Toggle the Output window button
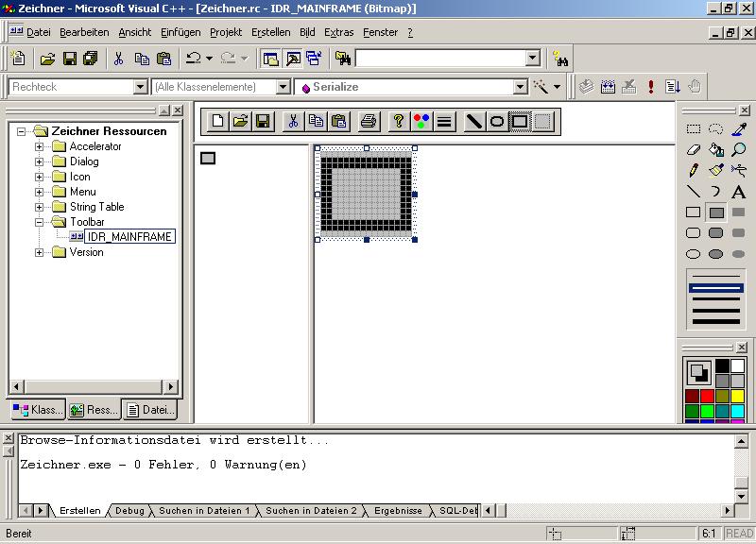The image size is (756, 544). 293,59
